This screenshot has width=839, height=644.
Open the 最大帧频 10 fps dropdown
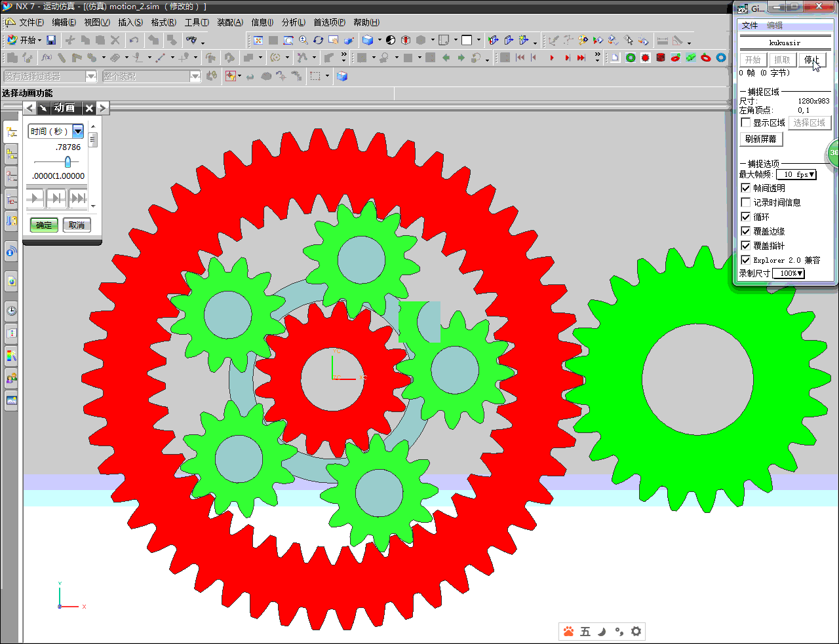796,174
